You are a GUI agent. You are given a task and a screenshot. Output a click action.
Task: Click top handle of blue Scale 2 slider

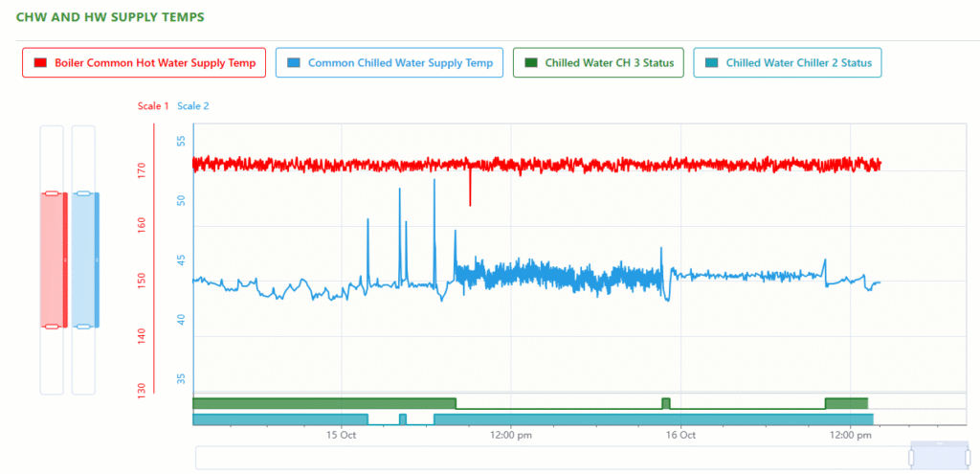83,193
